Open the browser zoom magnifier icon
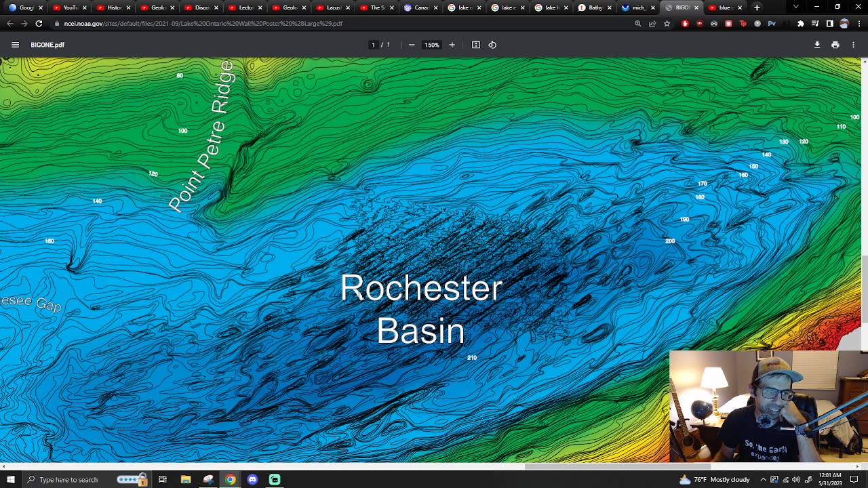The image size is (868, 488). coord(637,24)
